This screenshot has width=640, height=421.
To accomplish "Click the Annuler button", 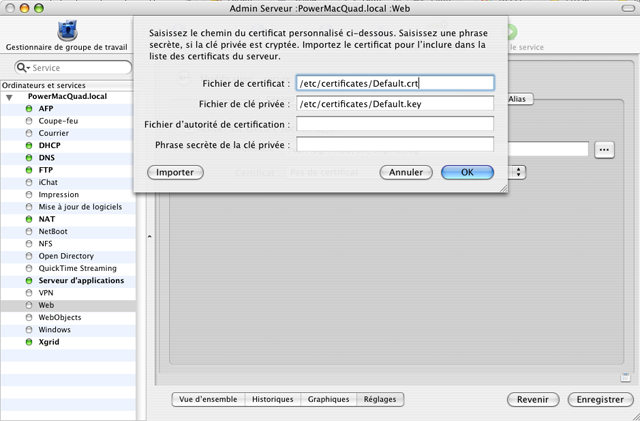I will pyautogui.click(x=406, y=172).
